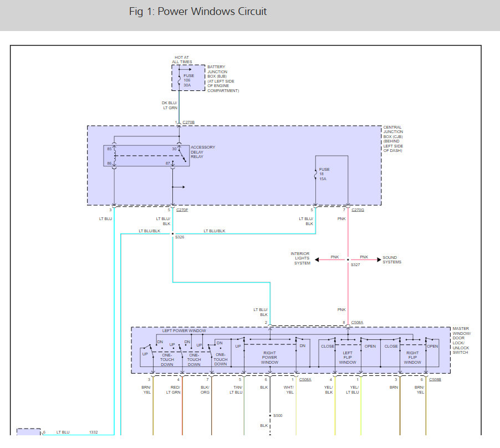Select the 'MASTER WINDOW/DOOR LOCK/UNLOCK SWITCH' description
The width and height of the screenshot is (500, 448).
pyautogui.click(x=461, y=340)
